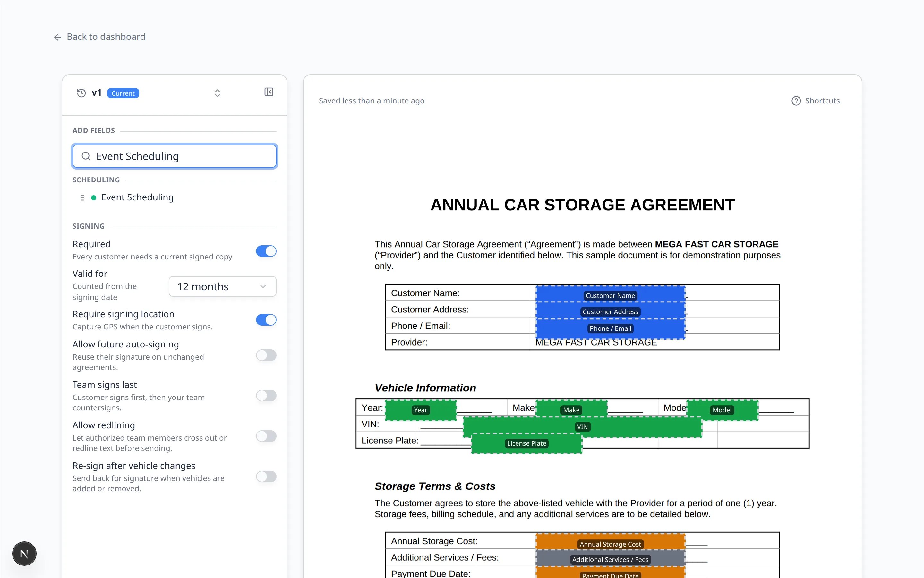Click the 'Vehicle Information' heading
Screen dimensions: 924x578
(425, 388)
